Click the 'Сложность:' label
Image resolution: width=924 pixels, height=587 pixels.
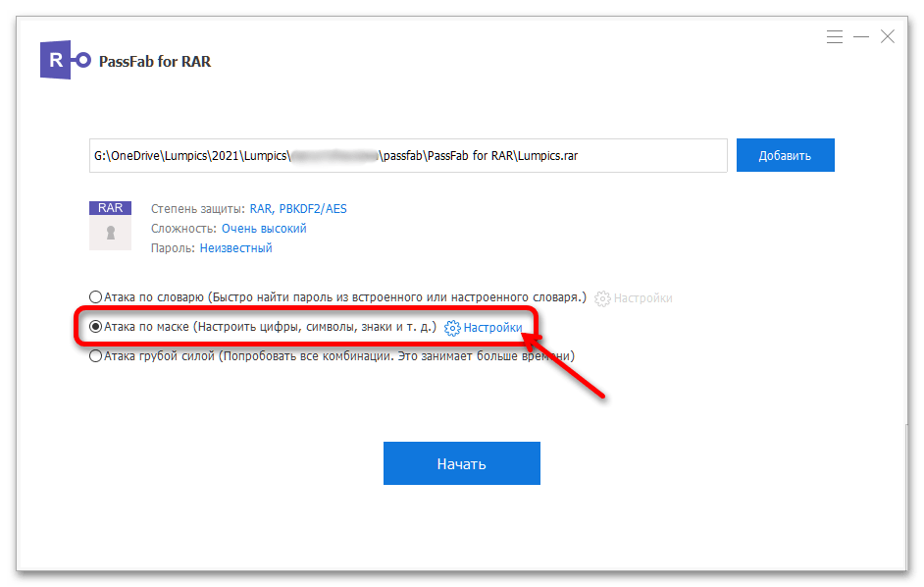click(x=183, y=229)
